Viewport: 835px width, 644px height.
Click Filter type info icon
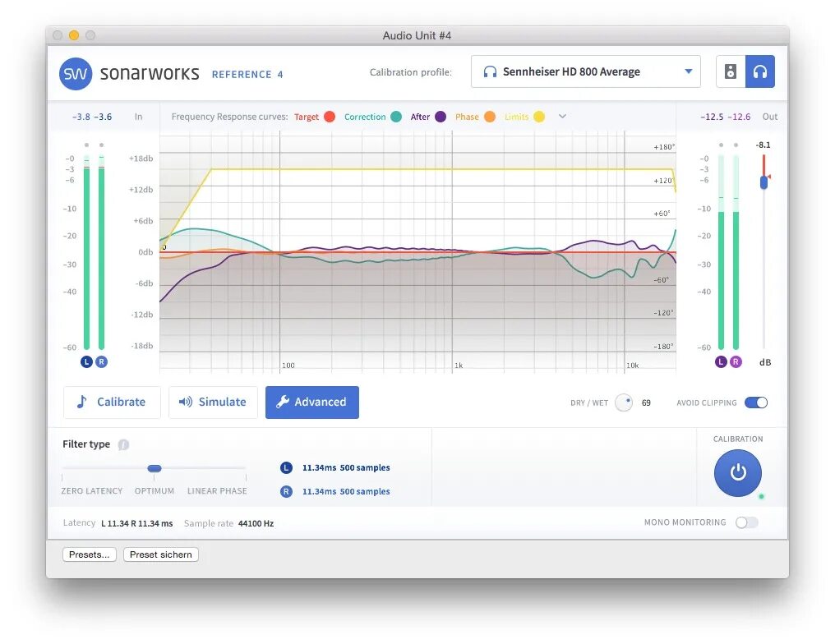tap(123, 444)
